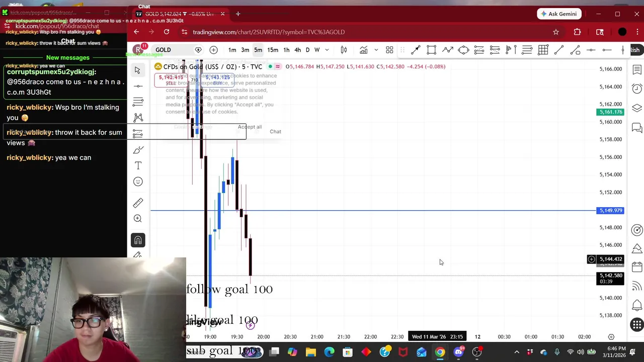Select the 1m timeframe

(232, 50)
